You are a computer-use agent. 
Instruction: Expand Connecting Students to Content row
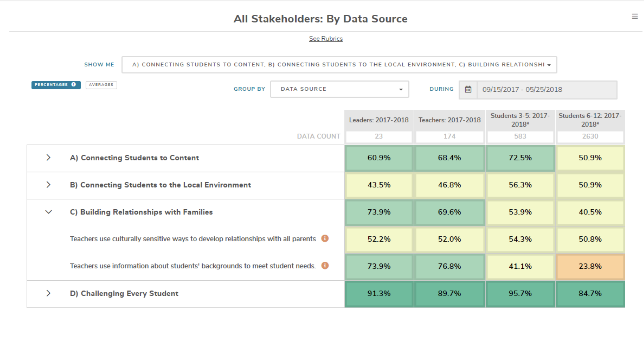click(48, 158)
